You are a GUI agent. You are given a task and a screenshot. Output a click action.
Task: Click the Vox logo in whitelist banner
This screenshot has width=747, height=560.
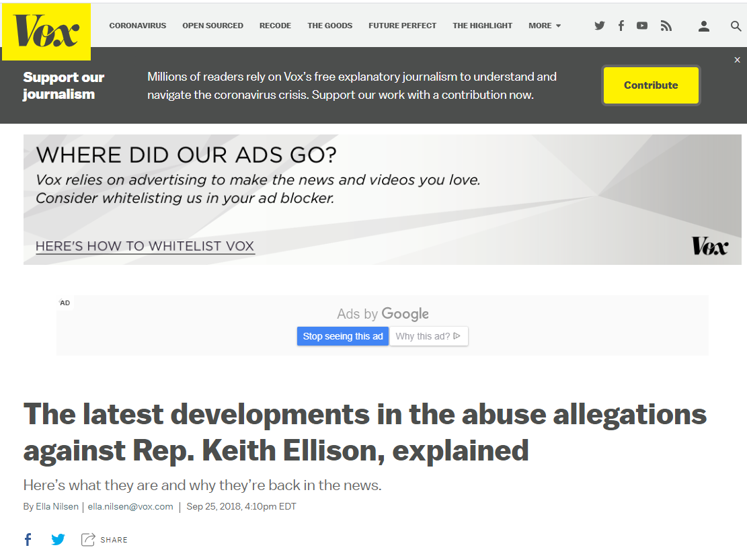tap(709, 246)
